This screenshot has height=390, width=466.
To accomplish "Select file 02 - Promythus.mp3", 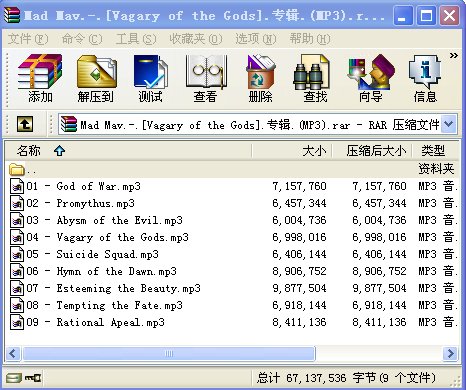I will tap(232, 203).
